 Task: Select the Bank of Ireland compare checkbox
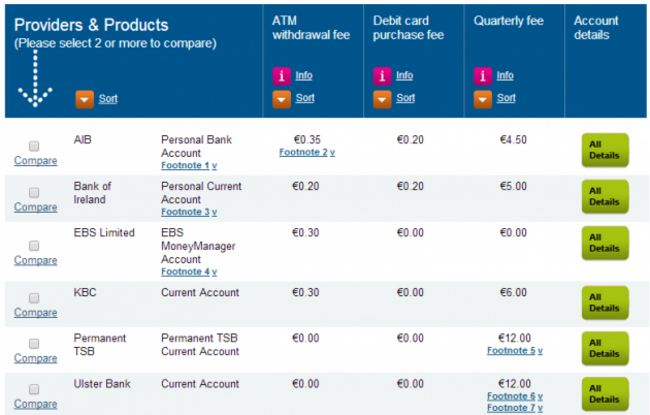(x=34, y=192)
